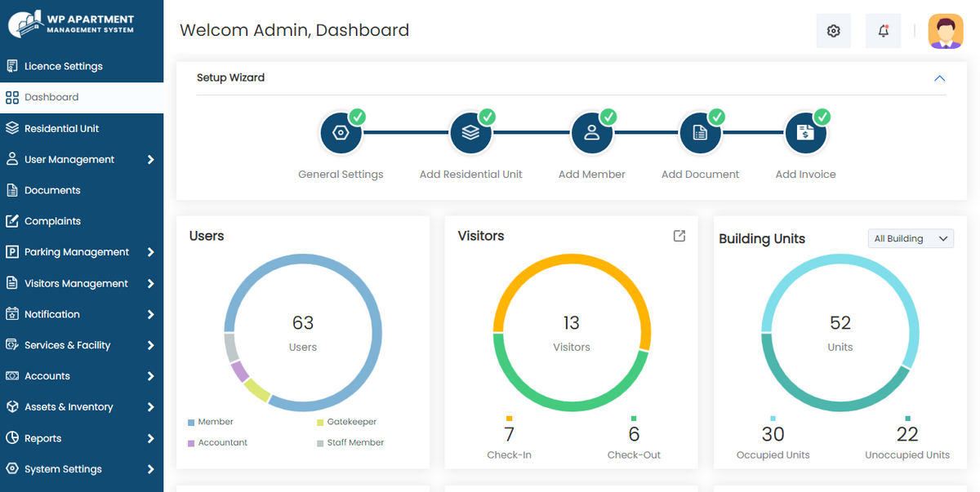
Task: Click the Member legend color swatch
Action: [x=191, y=423]
